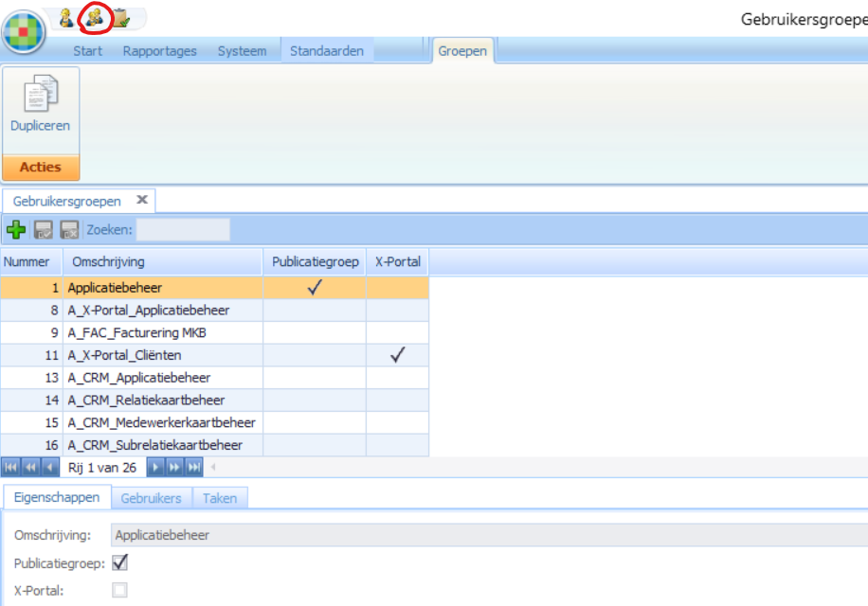Go to next row in grid navigator
Viewport: 868px width, 606px height.
tap(155, 467)
